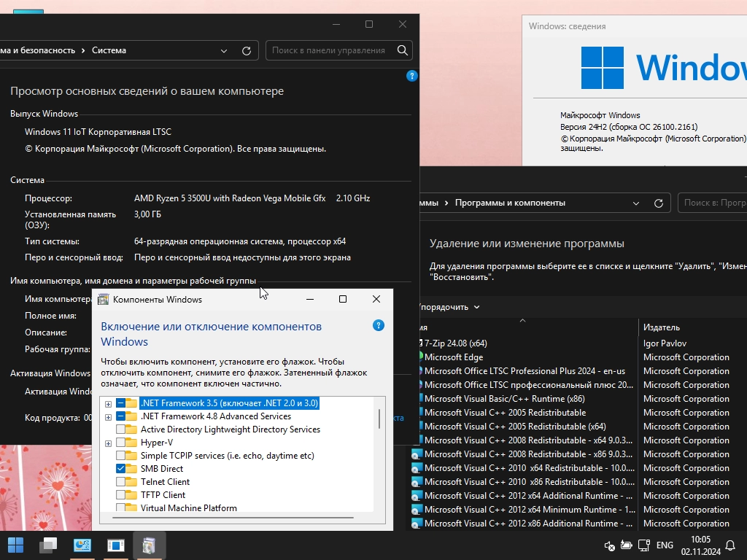Open Task View from the taskbar
The image size is (747, 560).
(49, 545)
